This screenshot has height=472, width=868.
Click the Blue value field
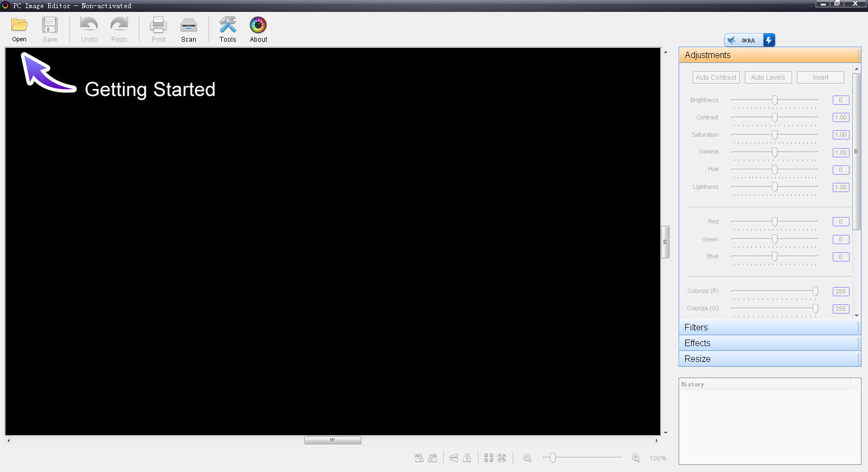(x=841, y=257)
